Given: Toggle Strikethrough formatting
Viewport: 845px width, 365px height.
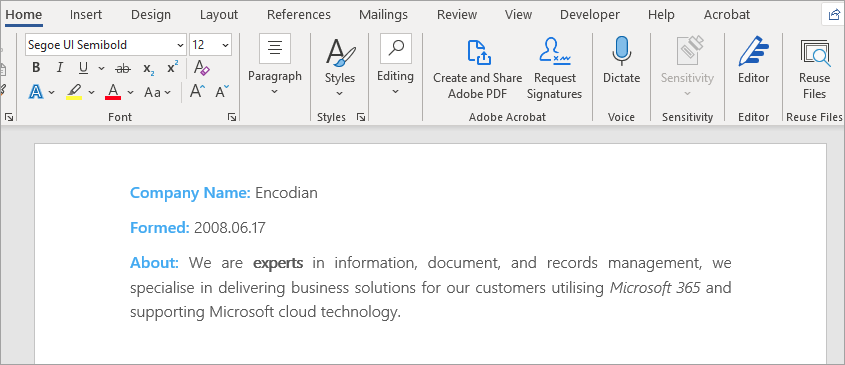Looking at the screenshot, I should click(123, 68).
